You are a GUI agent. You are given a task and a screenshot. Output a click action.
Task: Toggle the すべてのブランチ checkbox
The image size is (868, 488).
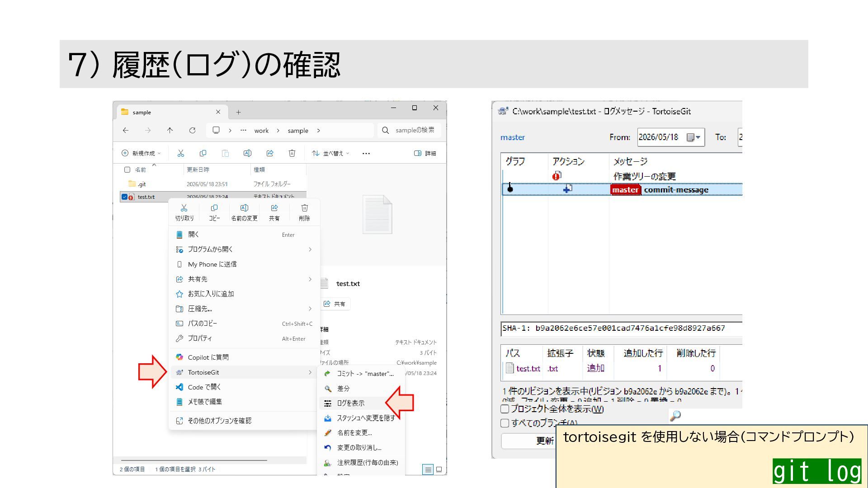[505, 423]
